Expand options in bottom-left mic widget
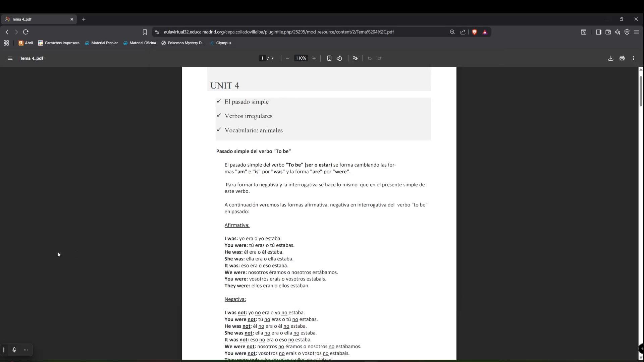Viewport: 644px width, 362px height. pos(26,350)
